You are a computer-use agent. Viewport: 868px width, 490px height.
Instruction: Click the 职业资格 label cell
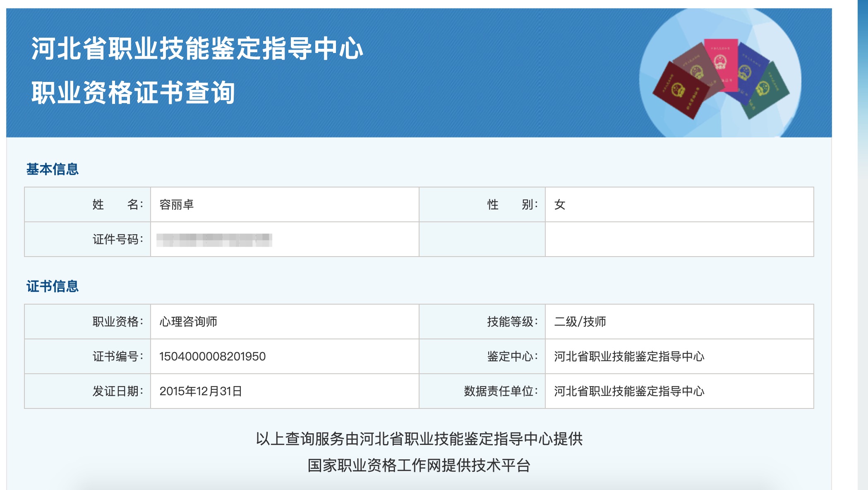[x=87, y=322]
